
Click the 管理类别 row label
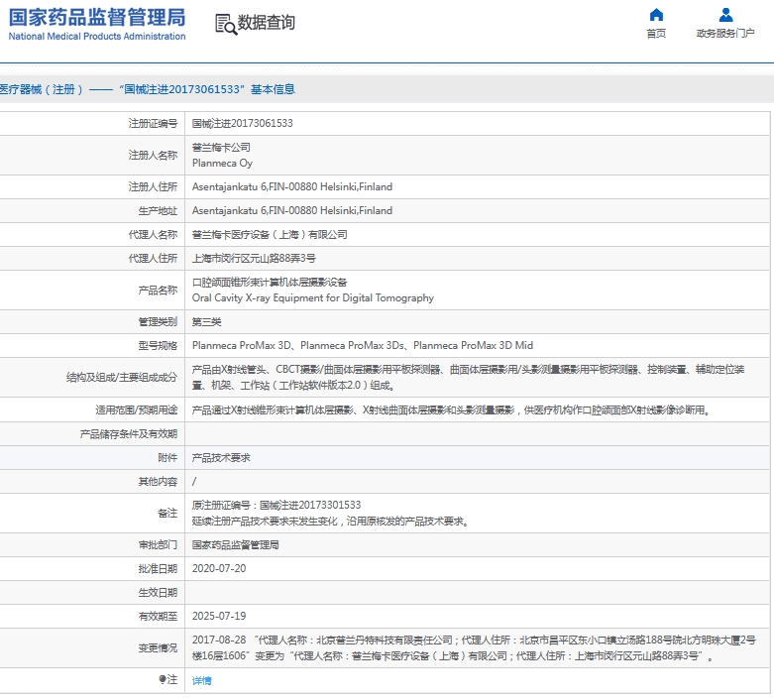[x=158, y=322]
